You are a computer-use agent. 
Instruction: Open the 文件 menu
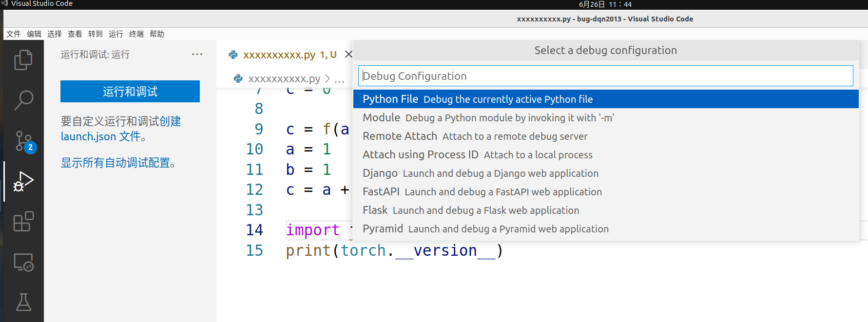click(14, 34)
